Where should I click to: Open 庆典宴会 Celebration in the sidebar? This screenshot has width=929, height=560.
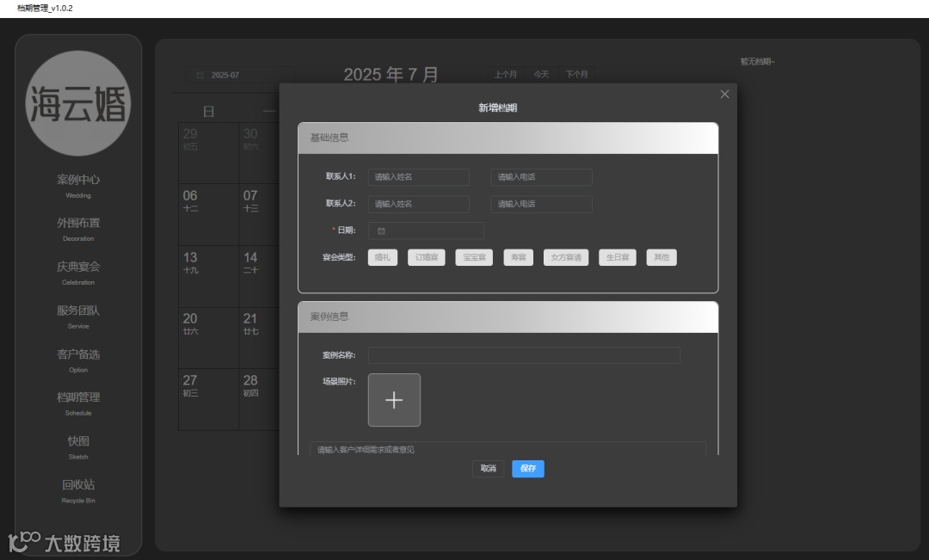pos(78,273)
